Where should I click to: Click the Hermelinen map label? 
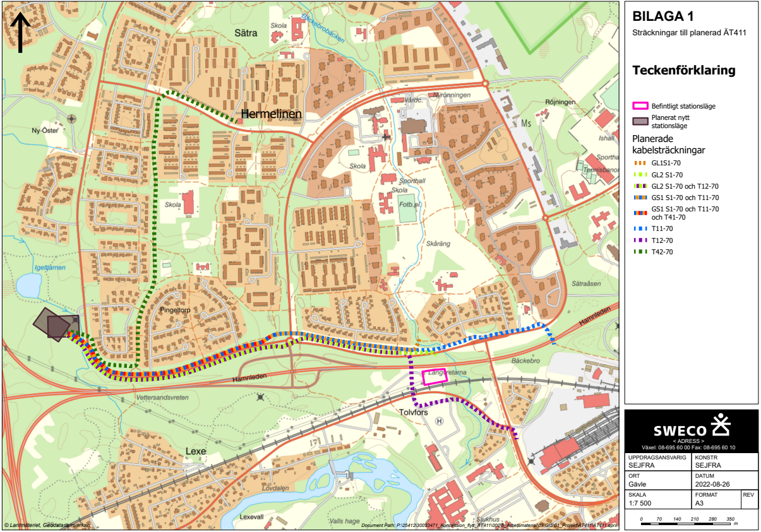[x=272, y=114]
